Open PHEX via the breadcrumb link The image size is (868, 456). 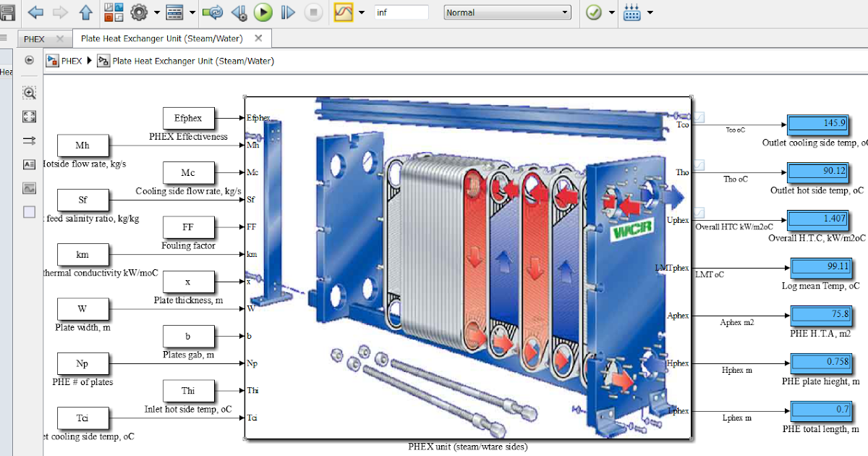(x=71, y=62)
